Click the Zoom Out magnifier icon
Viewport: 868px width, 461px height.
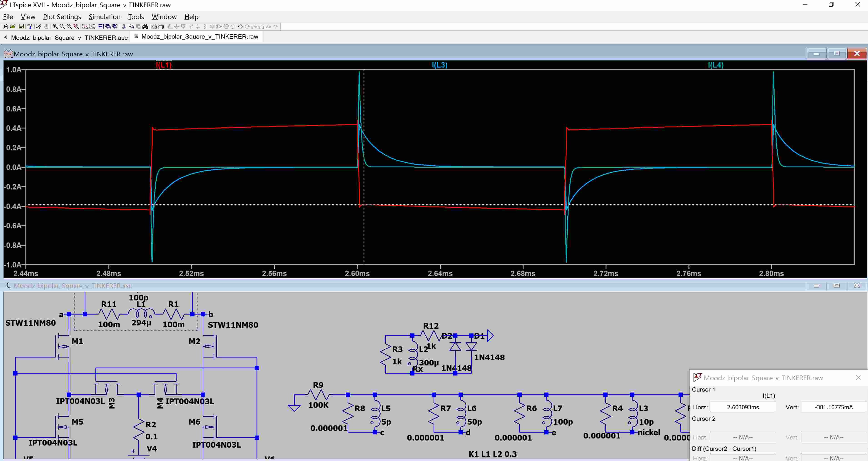pos(69,27)
